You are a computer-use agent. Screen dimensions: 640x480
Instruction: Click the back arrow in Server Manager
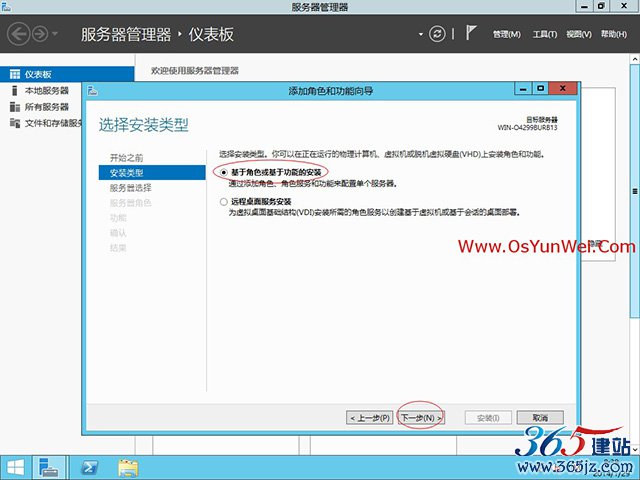(x=18, y=34)
